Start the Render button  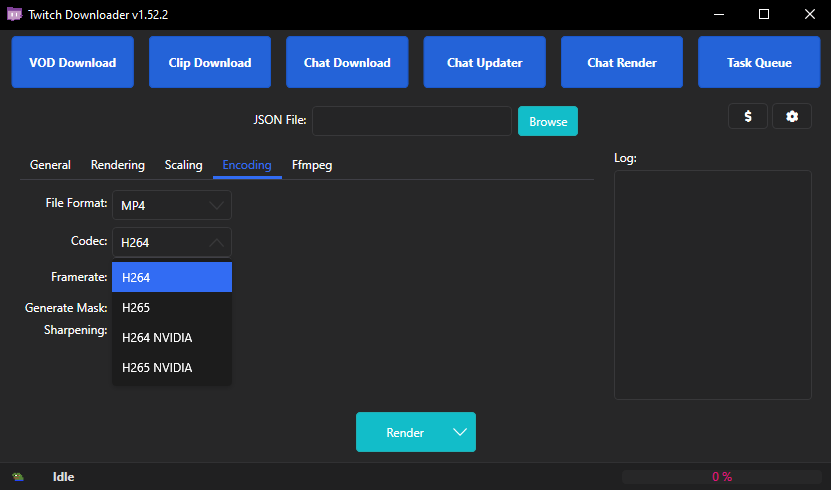[405, 432]
